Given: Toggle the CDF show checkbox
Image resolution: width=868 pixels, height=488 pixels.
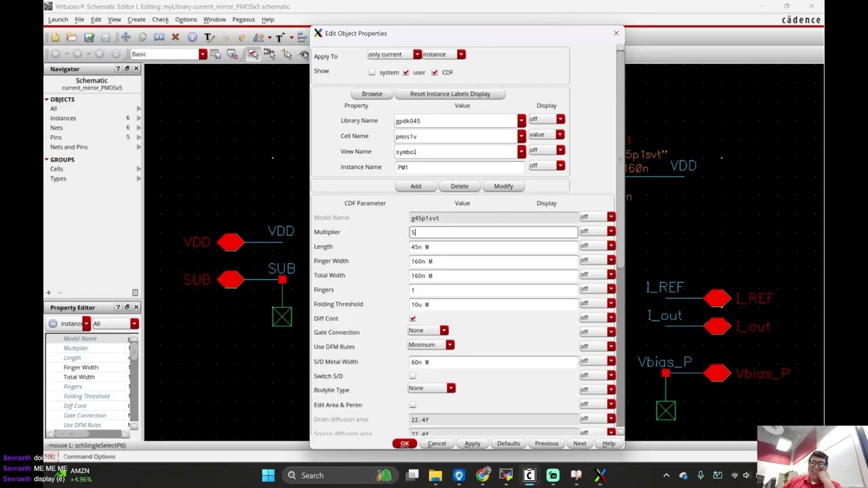Looking at the screenshot, I should (x=435, y=72).
